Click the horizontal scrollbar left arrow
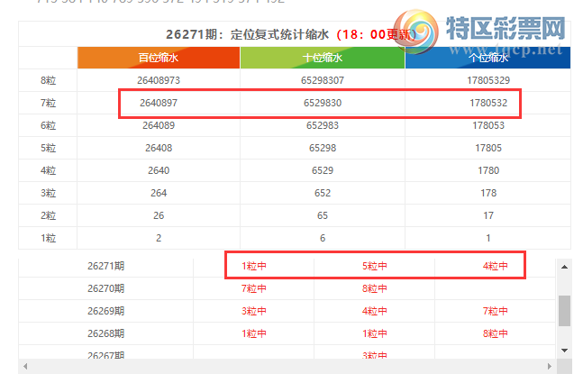The height and width of the screenshot is (392, 574). click(25, 367)
